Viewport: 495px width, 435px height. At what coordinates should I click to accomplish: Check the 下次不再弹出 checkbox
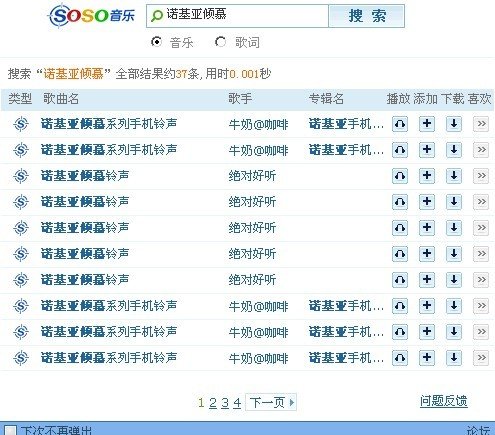[x=10, y=430]
